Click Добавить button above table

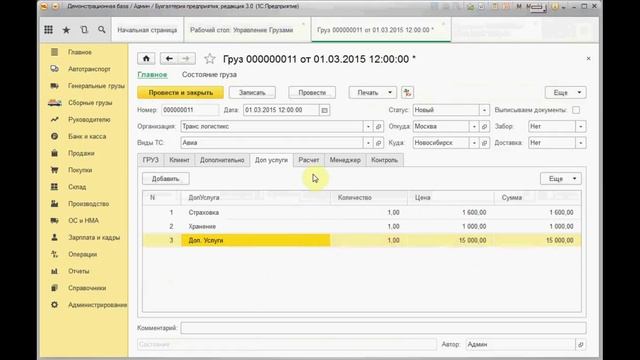[165, 179]
